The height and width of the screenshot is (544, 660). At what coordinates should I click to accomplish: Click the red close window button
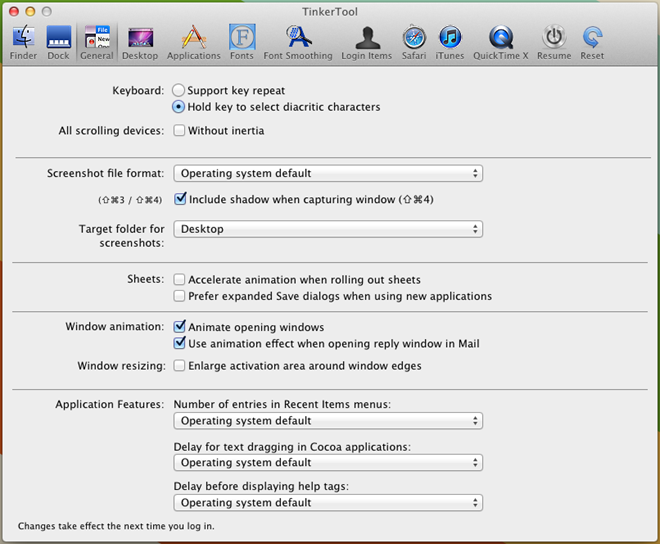click(x=14, y=11)
